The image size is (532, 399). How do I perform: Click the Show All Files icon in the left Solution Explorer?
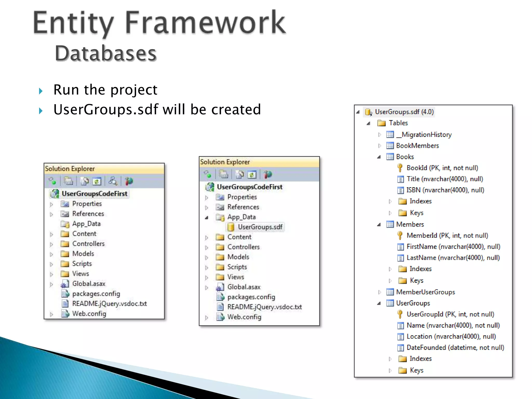click(84, 181)
